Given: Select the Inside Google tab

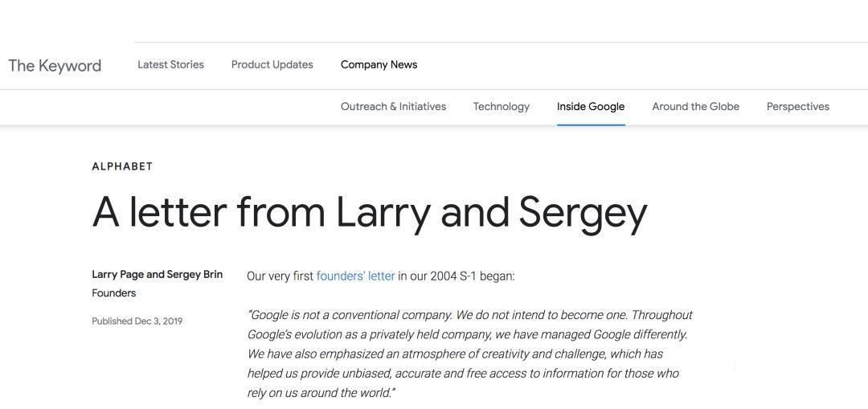Looking at the screenshot, I should [x=590, y=107].
